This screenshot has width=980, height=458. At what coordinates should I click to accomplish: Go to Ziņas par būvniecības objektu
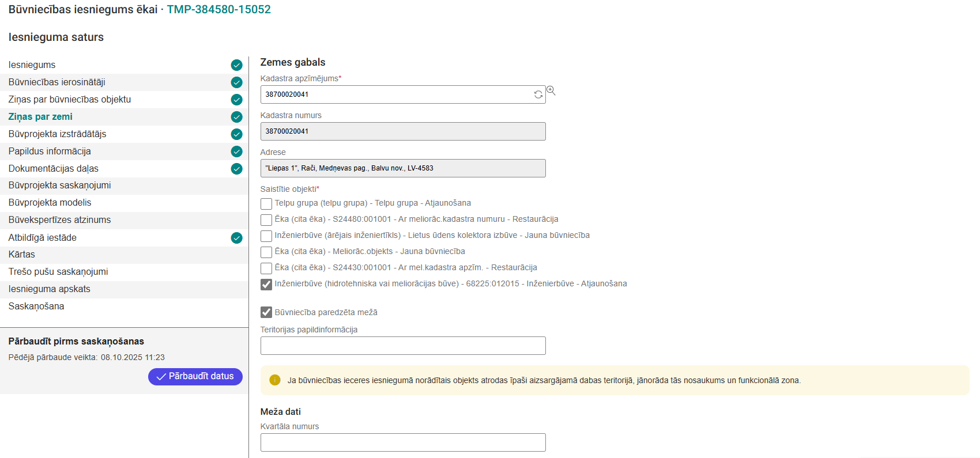pos(70,100)
